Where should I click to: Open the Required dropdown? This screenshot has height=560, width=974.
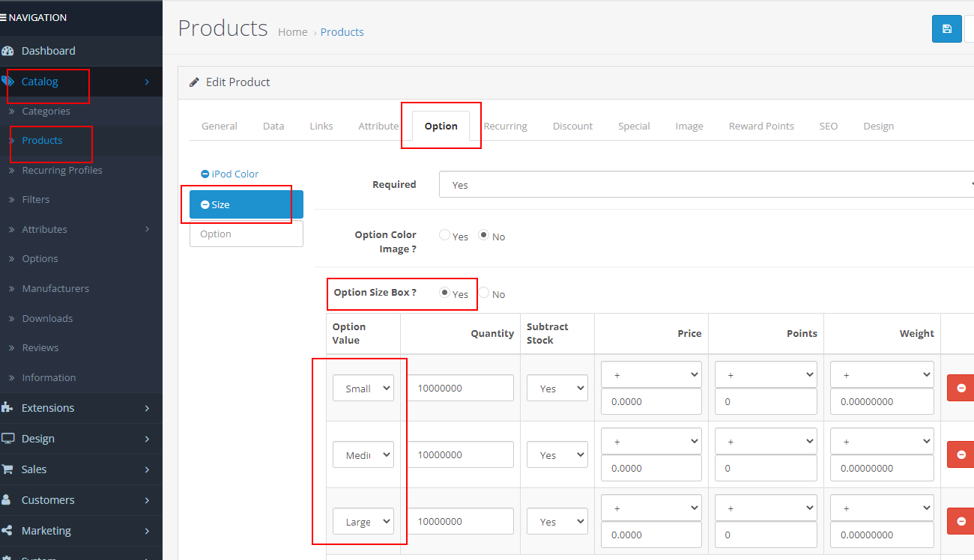click(x=704, y=184)
